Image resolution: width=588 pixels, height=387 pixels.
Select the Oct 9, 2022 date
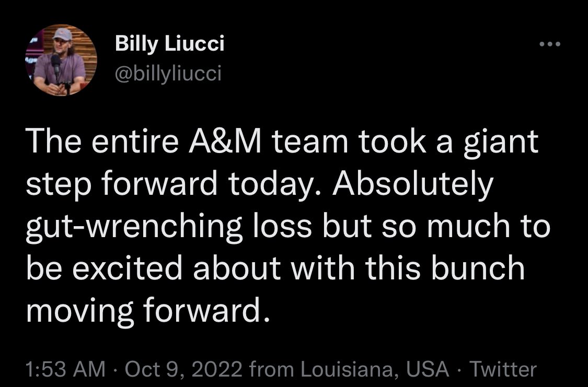click(184, 369)
